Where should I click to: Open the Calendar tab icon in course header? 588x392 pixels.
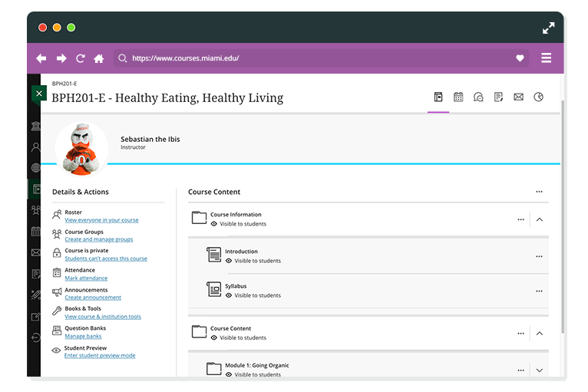tap(458, 97)
